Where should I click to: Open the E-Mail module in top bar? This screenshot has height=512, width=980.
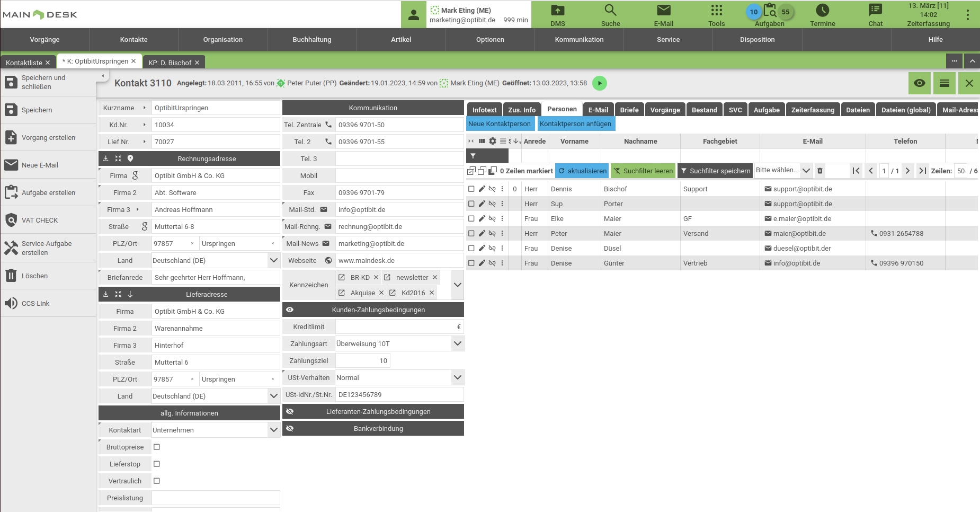click(663, 15)
